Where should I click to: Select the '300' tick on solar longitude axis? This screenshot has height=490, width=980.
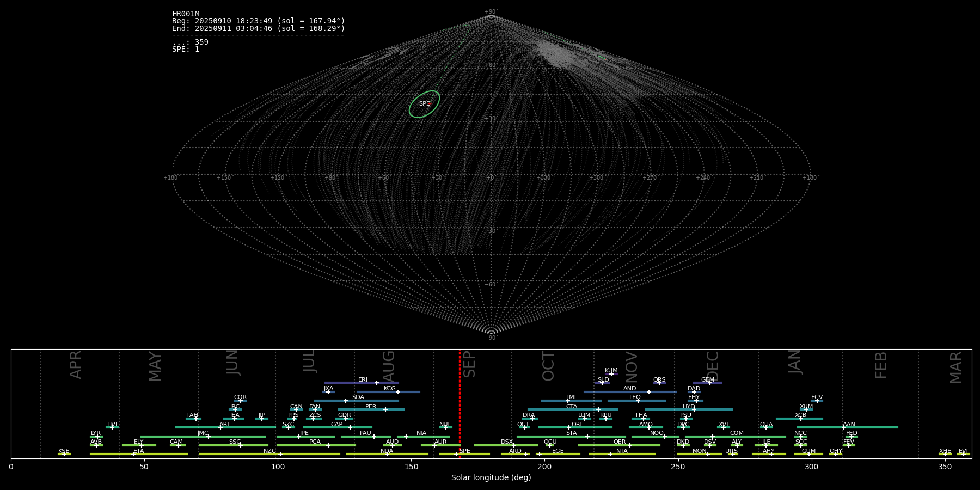pyautogui.click(x=811, y=467)
